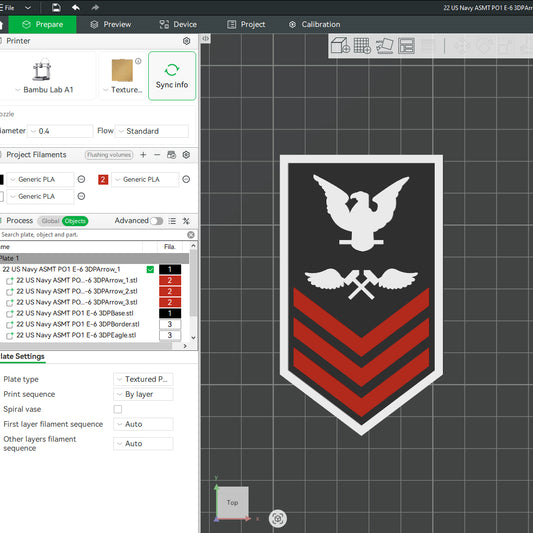Open First layer filament sequence dropdown
This screenshot has width=533, height=533.
143,424
